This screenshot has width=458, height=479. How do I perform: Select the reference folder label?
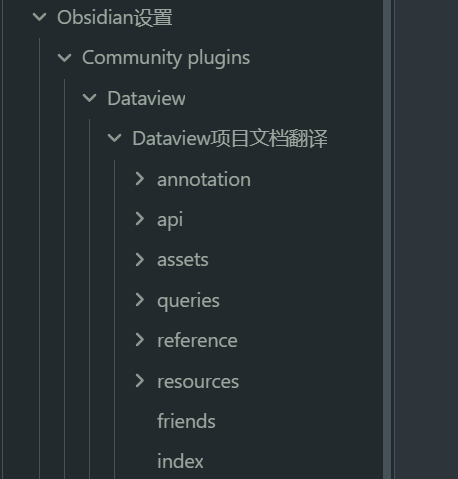tap(197, 341)
